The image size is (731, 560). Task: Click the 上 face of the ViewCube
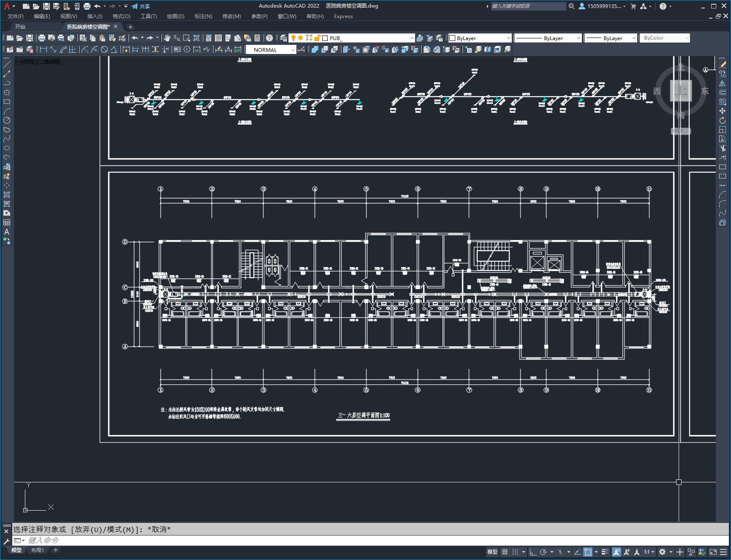681,90
